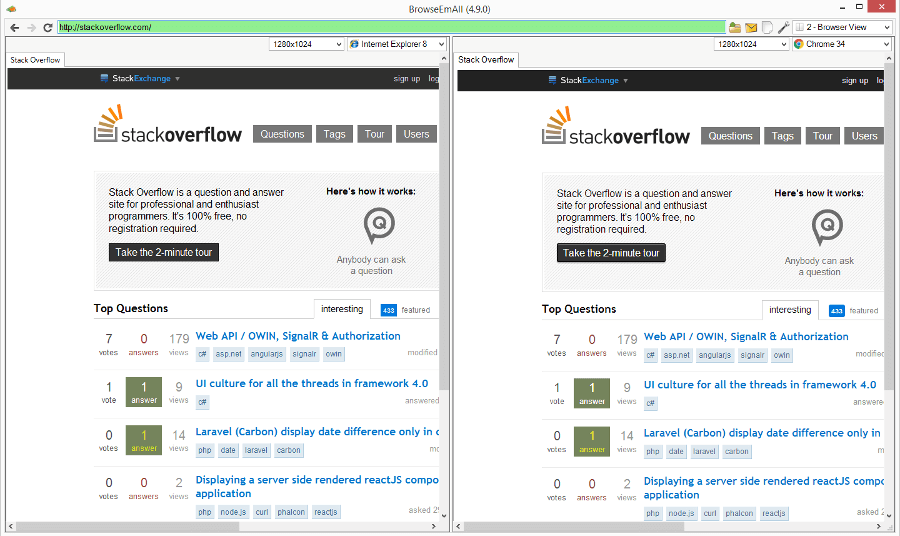
Task: Click the right pane scroll-right arrow
Action: click(879, 526)
